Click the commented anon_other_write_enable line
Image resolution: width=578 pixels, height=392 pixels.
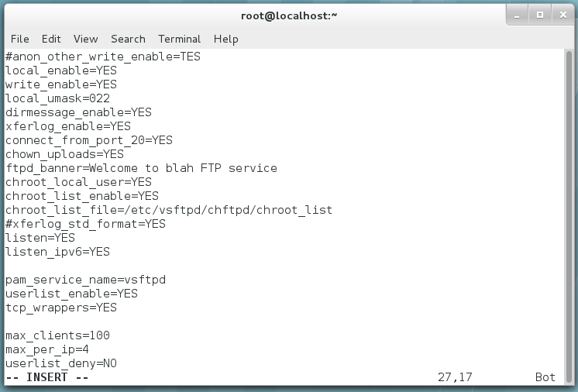[x=103, y=57]
